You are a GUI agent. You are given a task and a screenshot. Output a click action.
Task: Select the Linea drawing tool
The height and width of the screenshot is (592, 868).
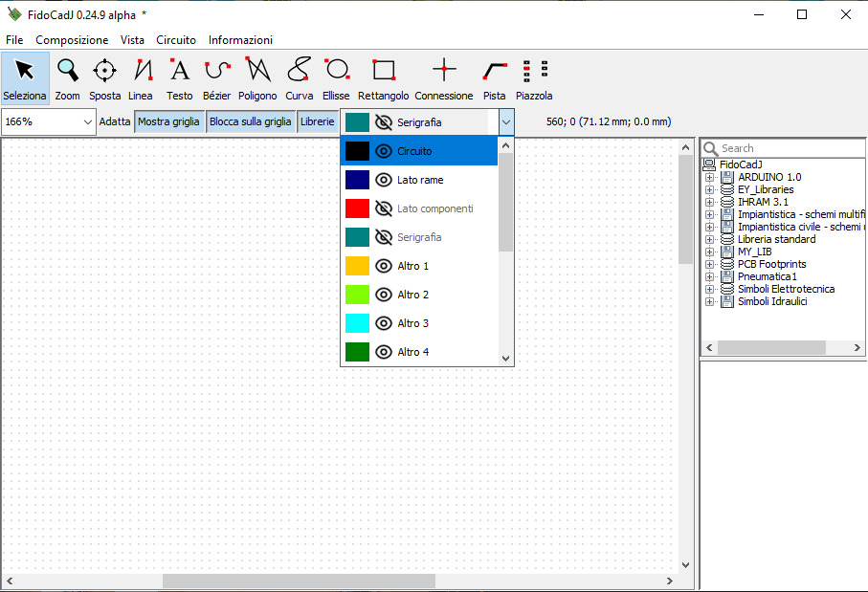[x=141, y=78]
